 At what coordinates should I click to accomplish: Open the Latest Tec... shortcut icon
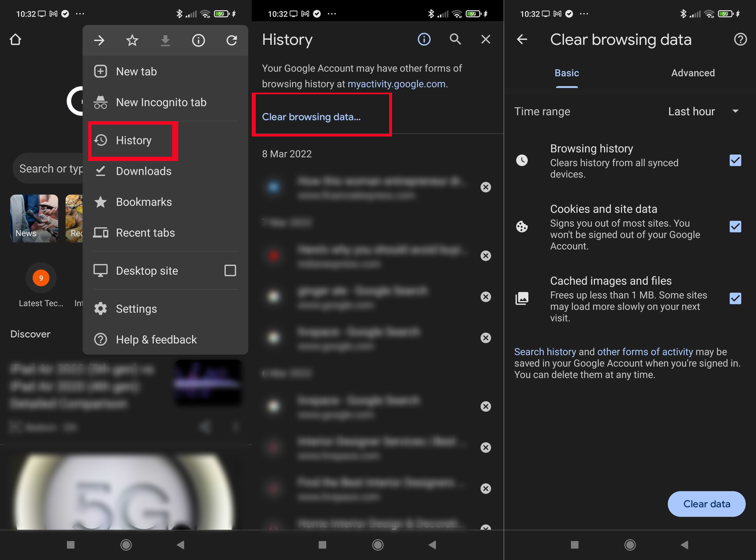coord(41,278)
